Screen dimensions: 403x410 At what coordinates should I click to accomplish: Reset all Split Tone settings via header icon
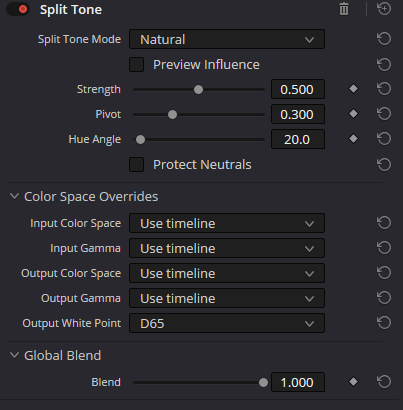(x=384, y=9)
